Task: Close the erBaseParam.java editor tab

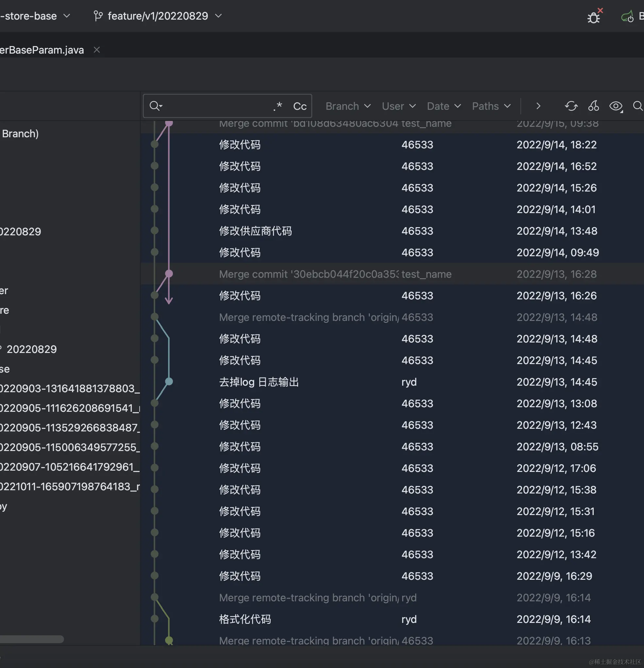Action: tap(97, 50)
